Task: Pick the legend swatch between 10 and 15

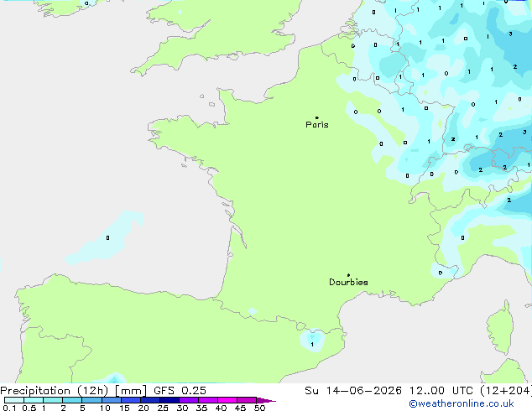Action: 111,400
